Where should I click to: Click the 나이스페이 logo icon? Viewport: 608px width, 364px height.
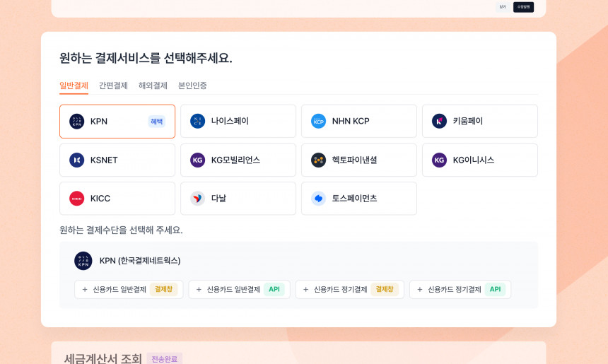[x=198, y=122]
